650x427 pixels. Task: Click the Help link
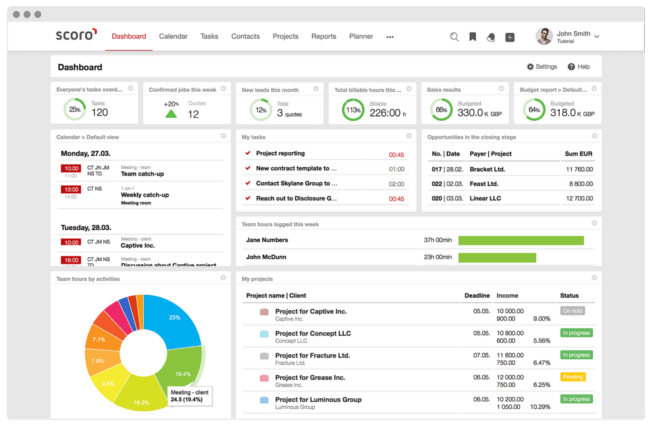pos(579,67)
